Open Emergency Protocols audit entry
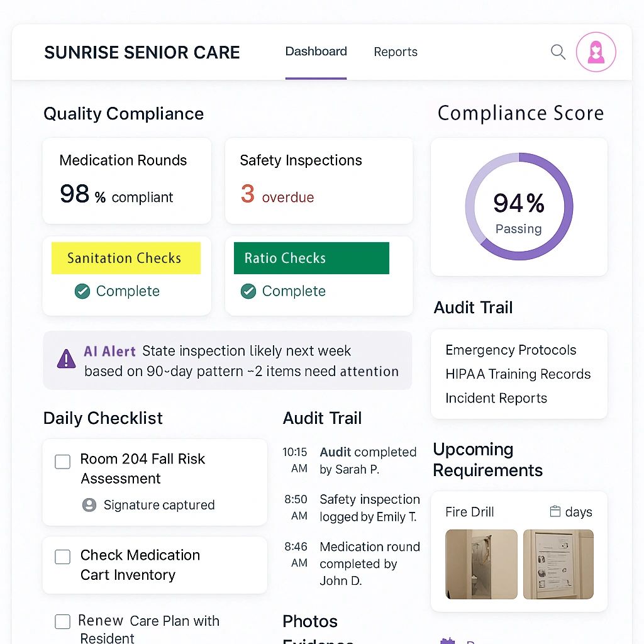The image size is (644, 644). tap(511, 350)
